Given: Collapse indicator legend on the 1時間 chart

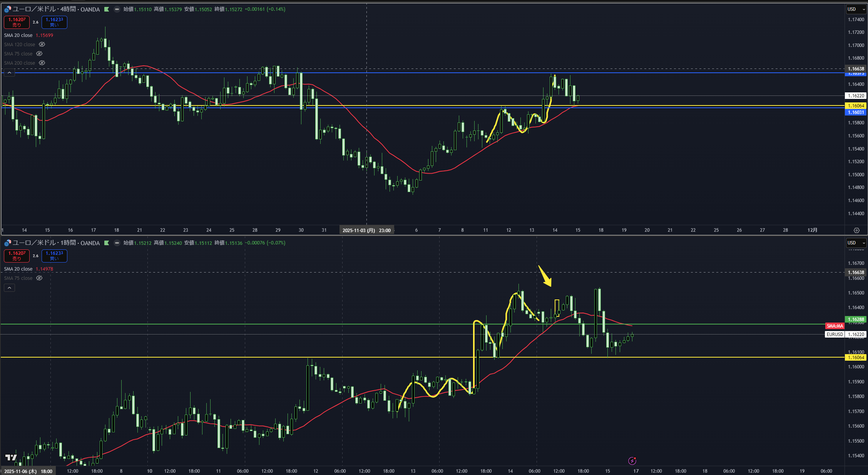Looking at the screenshot, I should 9,288.
